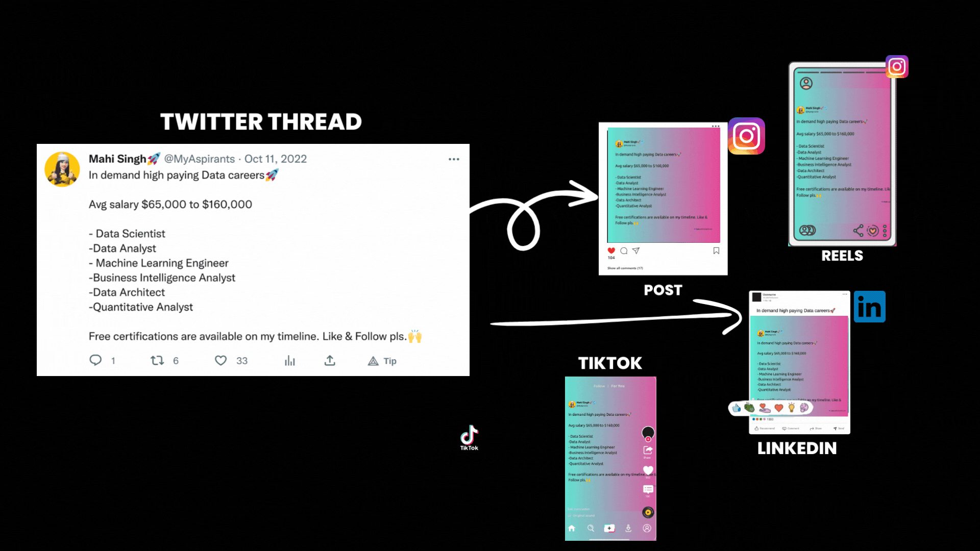The height and width of the screenshot is (551, 980).
Task: Toggle the like button on Twitter post
Action: tap(221, 361)
